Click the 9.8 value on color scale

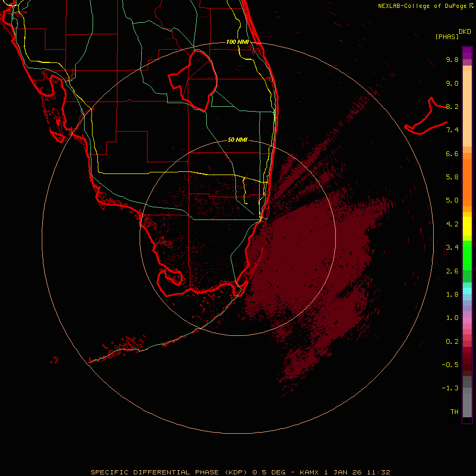tap(452, 59)
